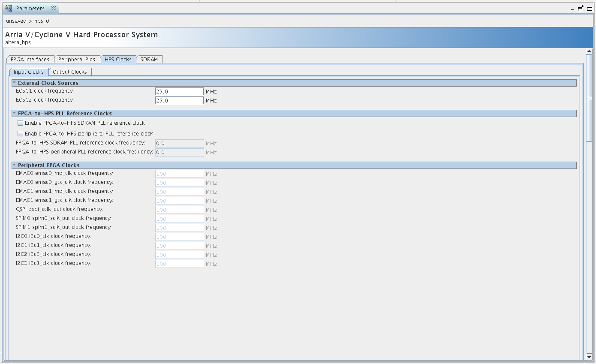Click the EMAC0 emac0_md_clk frequency field

click(x=179, y=174)
